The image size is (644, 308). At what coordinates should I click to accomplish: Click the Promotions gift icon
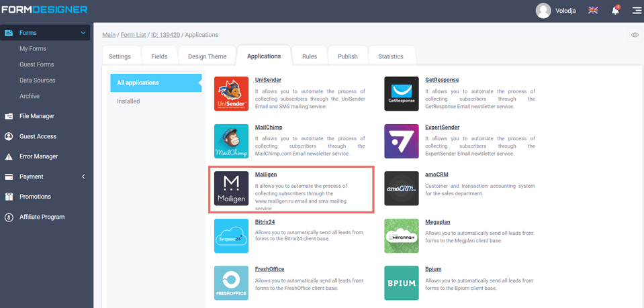coord(9,197)
